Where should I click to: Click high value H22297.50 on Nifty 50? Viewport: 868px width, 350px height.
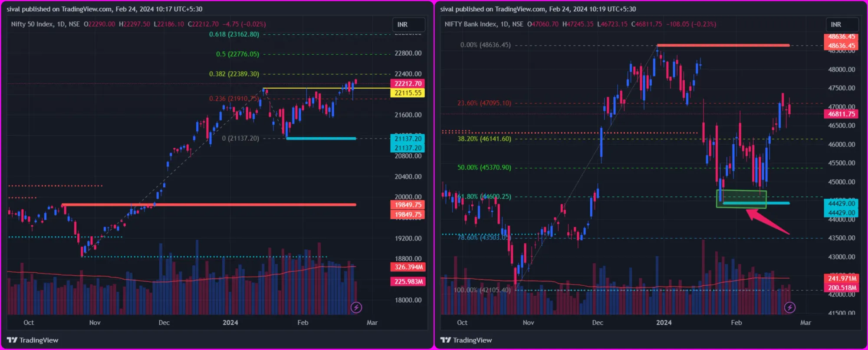[135, 24]
